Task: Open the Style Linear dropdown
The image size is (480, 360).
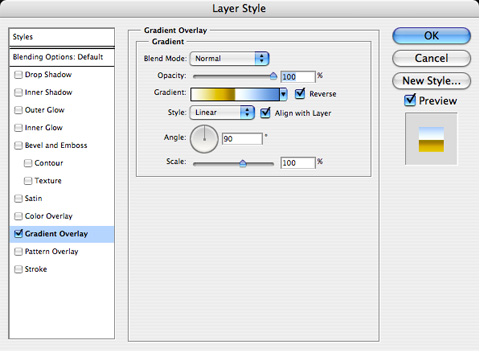Action: click(222, 112)
